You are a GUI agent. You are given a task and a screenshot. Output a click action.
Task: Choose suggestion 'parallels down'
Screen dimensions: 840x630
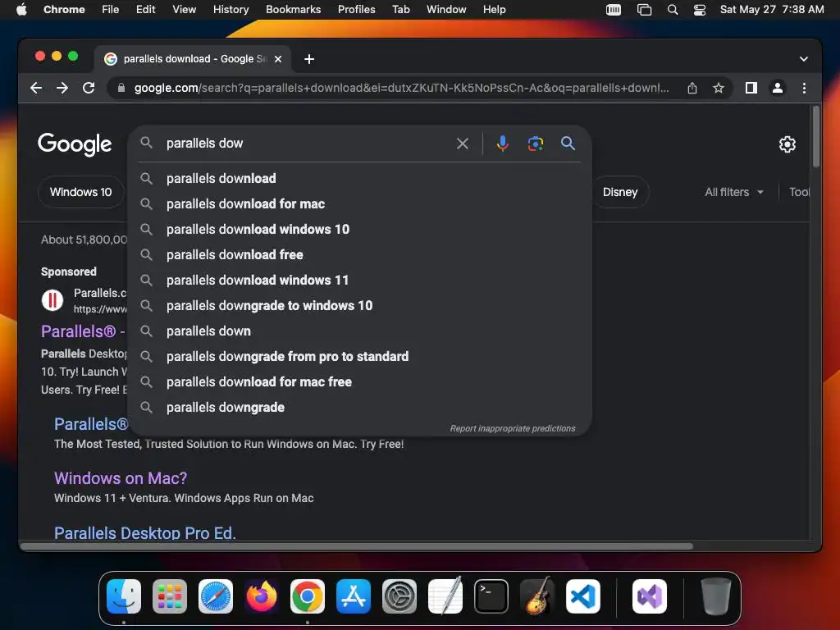pyautogui.click(x=359, y=331)
